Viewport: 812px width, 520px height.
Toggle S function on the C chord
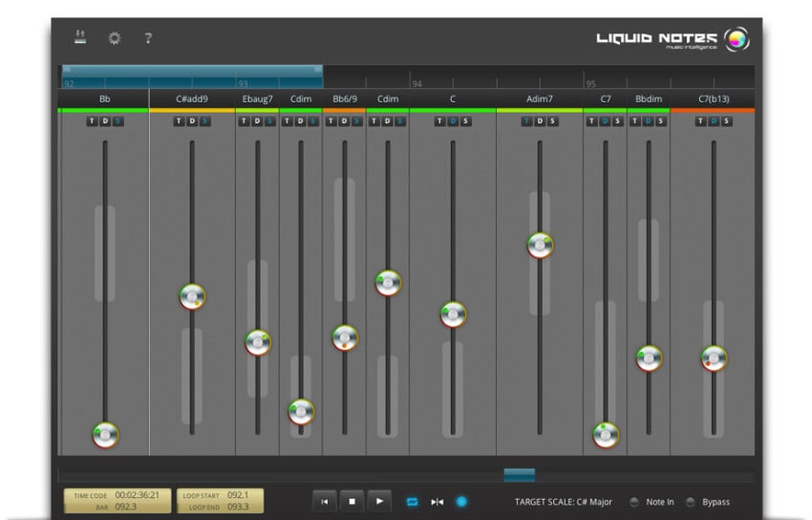tap(466, 121)
